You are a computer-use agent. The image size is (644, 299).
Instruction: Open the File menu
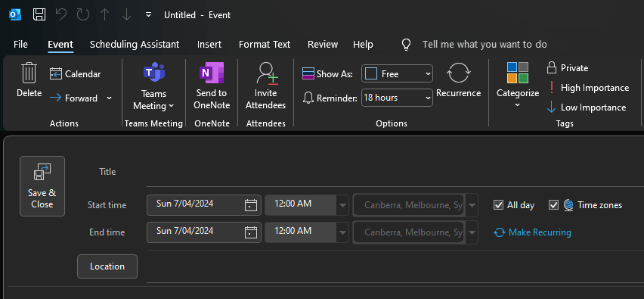click(20, 44)
